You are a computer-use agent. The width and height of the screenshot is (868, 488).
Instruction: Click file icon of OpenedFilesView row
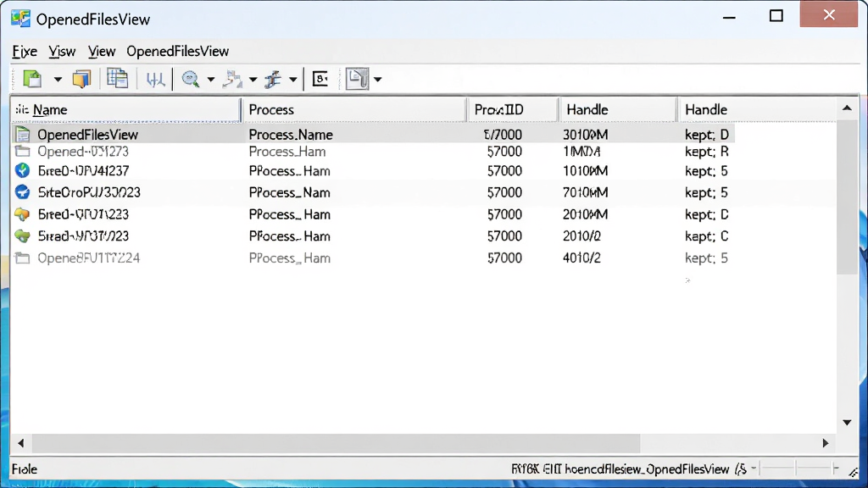coord(23,135)
